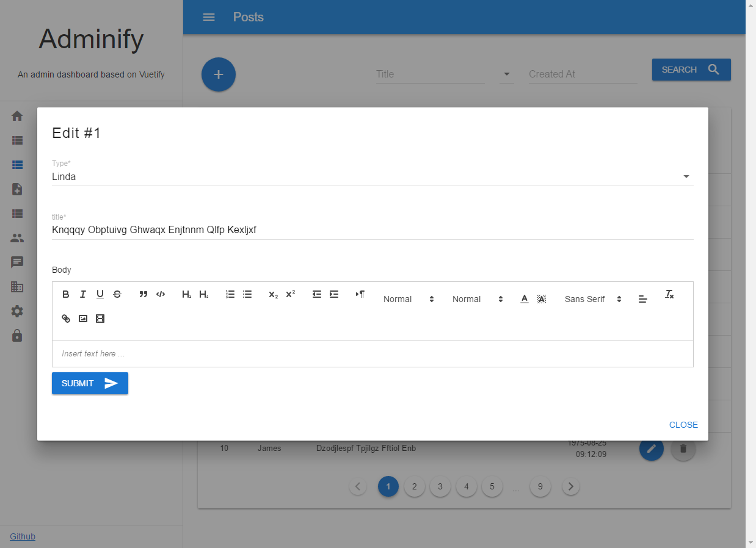Click the scrollbar down arrow

pyautogui.click(x=751, y=543)
